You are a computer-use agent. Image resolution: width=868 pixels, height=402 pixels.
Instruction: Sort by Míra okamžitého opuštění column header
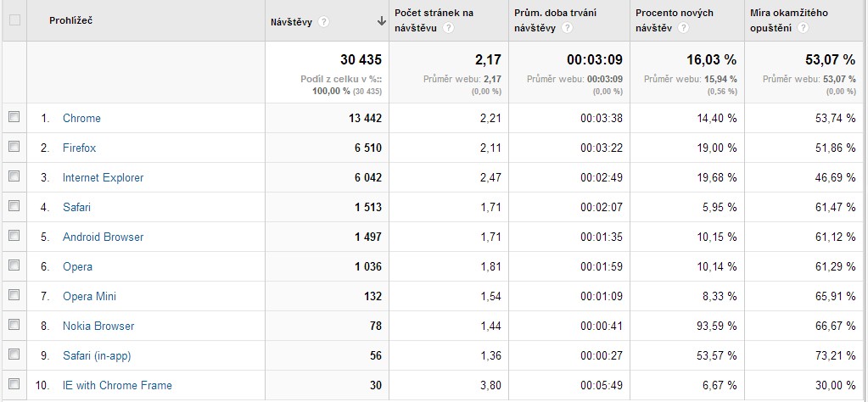(789, 13)
